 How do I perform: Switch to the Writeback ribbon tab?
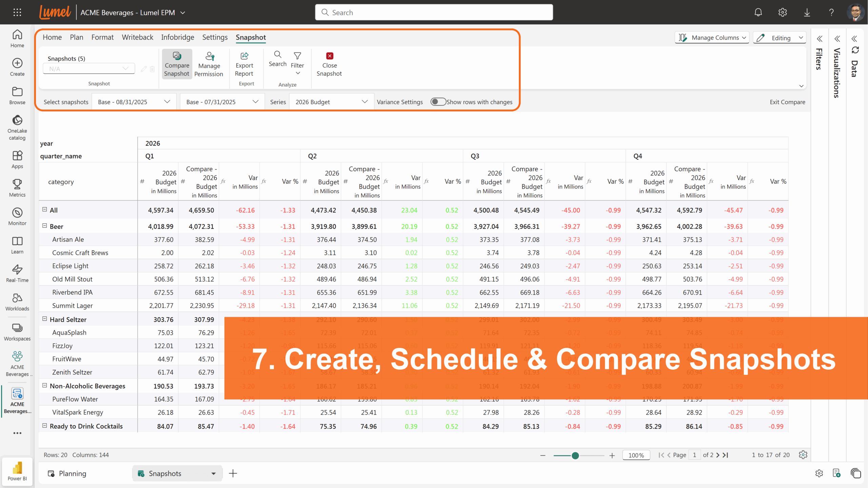click(x=137, y=37)
